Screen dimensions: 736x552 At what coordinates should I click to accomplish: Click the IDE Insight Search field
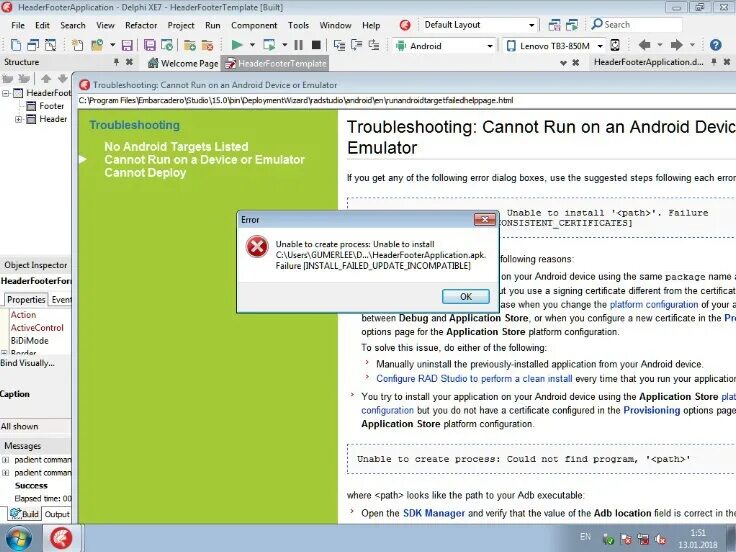point(636,25)
